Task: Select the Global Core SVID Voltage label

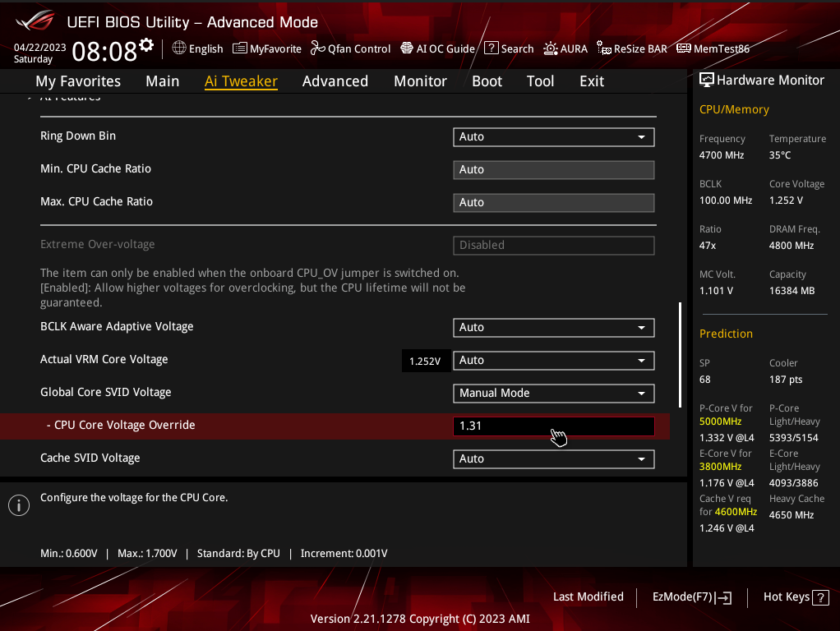Action: click(105, 392)
